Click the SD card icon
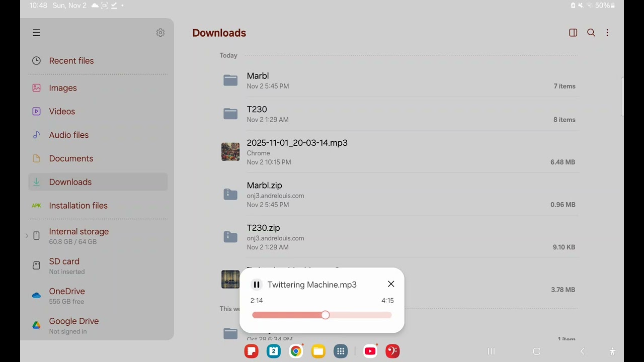644x362 pixels. click(36, 265)
